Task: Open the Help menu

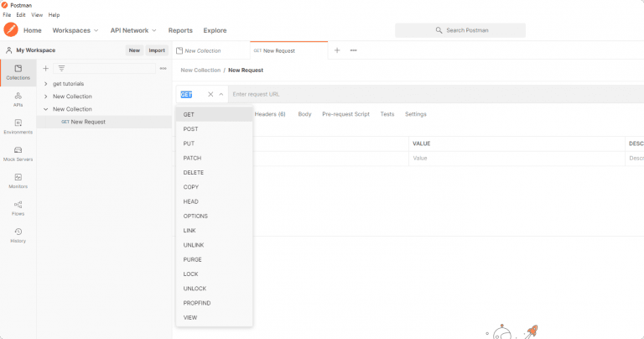Action: (54, 15)
